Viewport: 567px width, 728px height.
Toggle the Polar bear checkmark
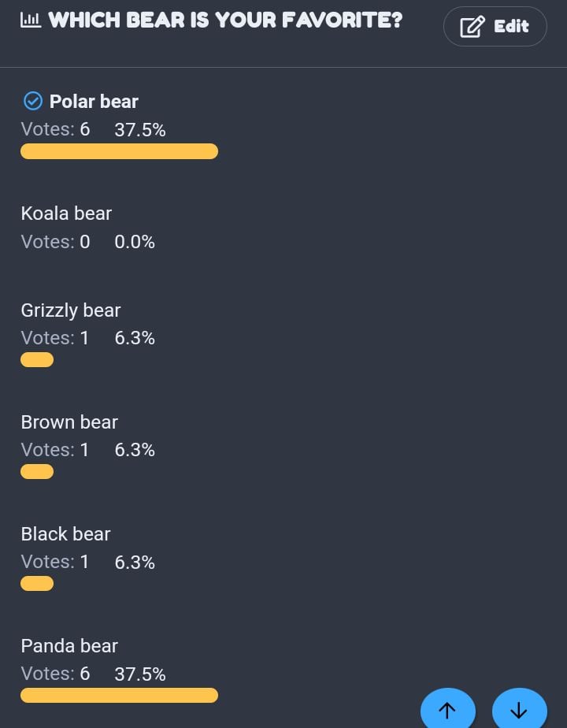tap(33, 101)
